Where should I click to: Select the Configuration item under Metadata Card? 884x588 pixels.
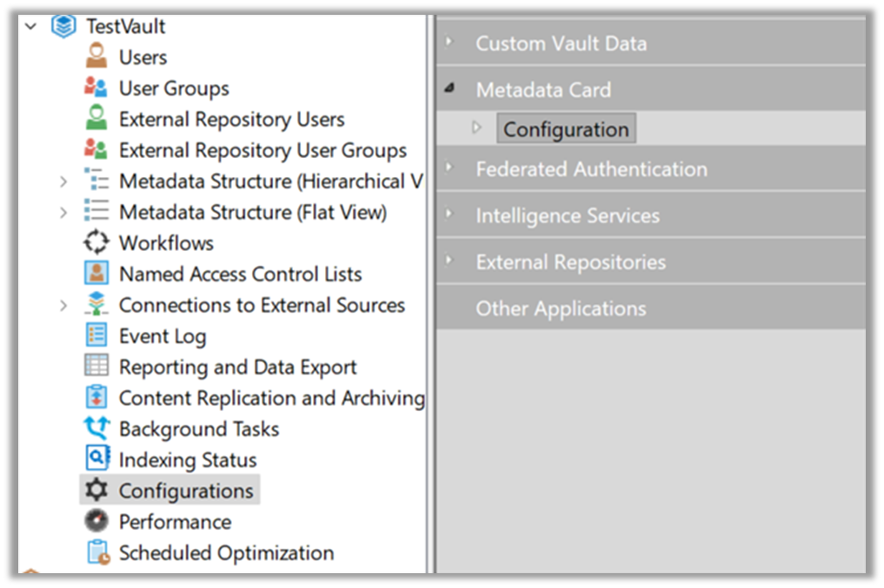(566, 129)
